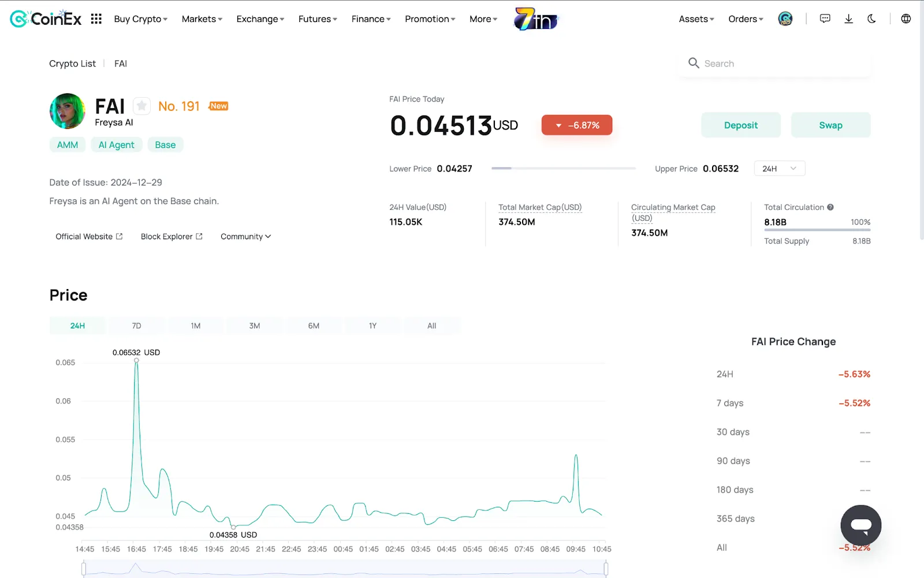Select the 24H chart tab
Image resolution: width=924 pixels, height=578 pixels.
77,325
